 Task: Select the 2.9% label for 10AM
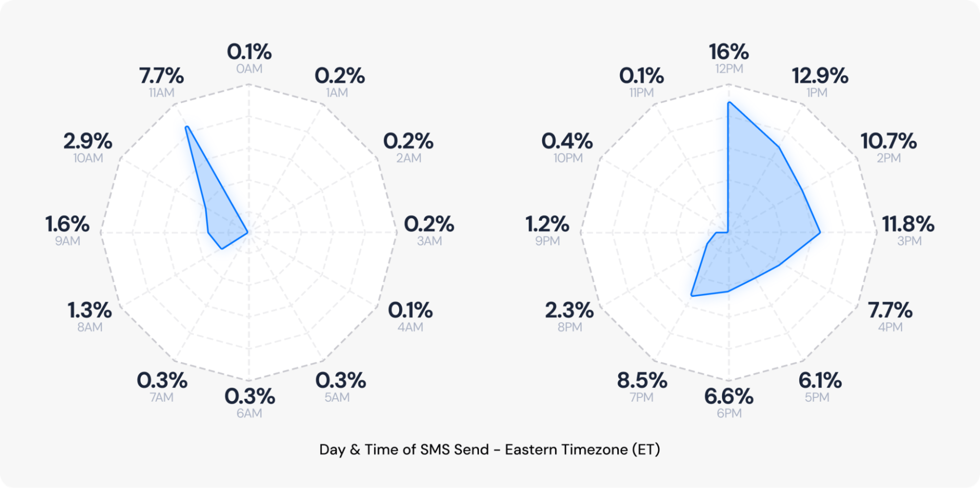click(x=88, y=141)
